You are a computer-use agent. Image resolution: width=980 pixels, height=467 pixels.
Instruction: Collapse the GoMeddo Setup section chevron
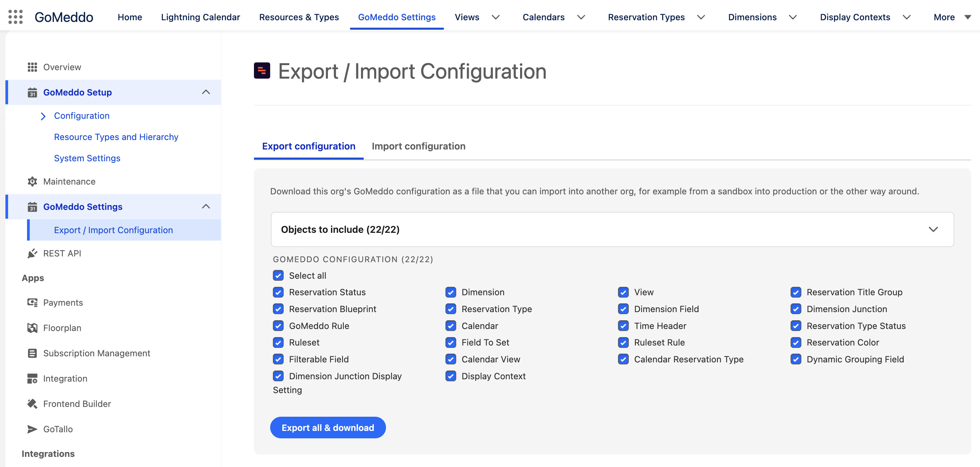[x=206, y=92]
